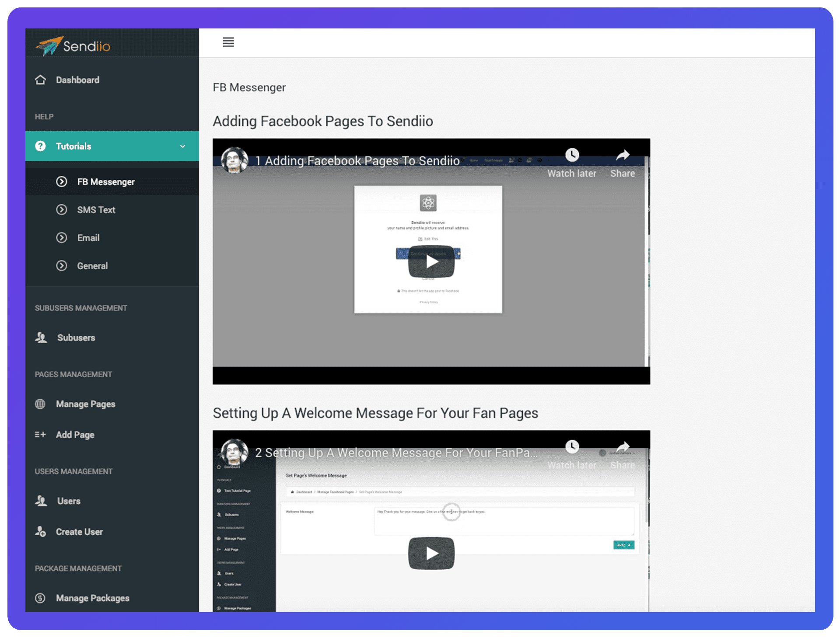Click the Sendiio logo
This screenshot has height=641, width=840.
[73, 45]
